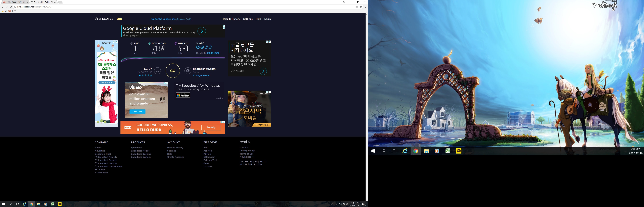644x207 pixels.
Task: Click the Change Server link
Action: [x=201, y=75]
